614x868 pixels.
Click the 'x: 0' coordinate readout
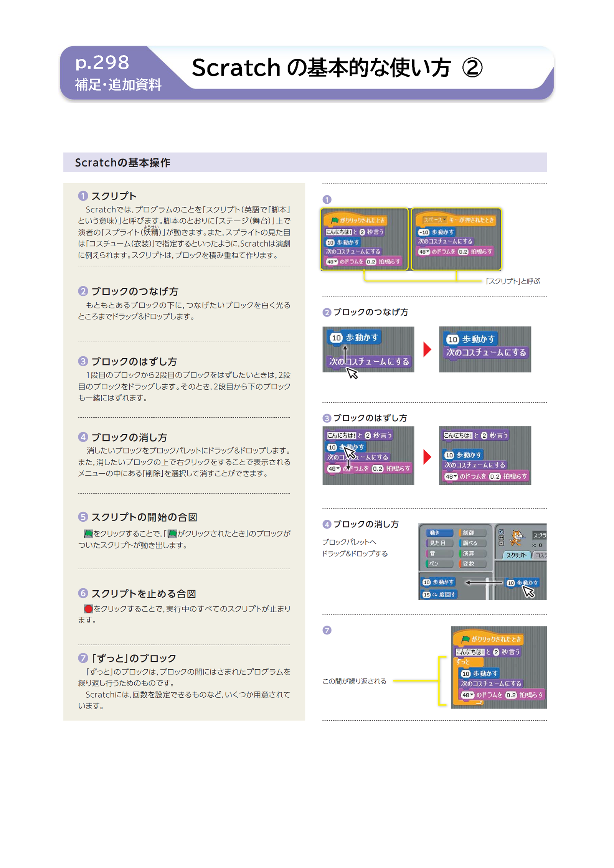point(537,545)
